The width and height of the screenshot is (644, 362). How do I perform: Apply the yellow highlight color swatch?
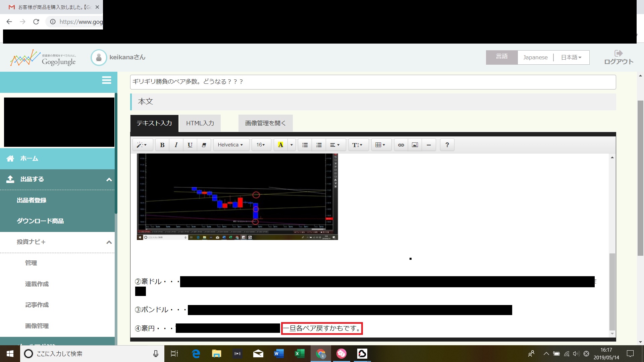pos(281,145)
